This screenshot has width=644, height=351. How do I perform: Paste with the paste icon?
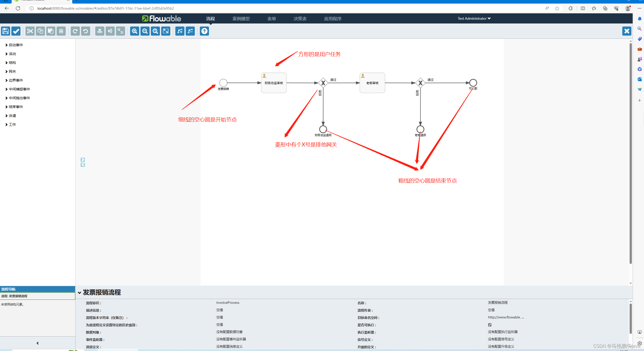point(51,31)
